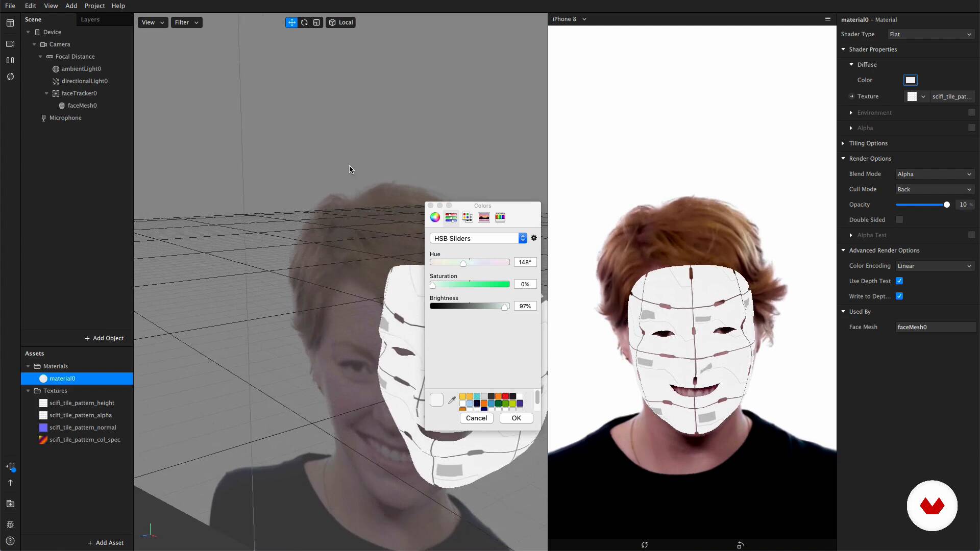Open the simulator hamburger menu
Image resolution: width=980 pixels, height=551 pixels.
[x=828, y=19]
